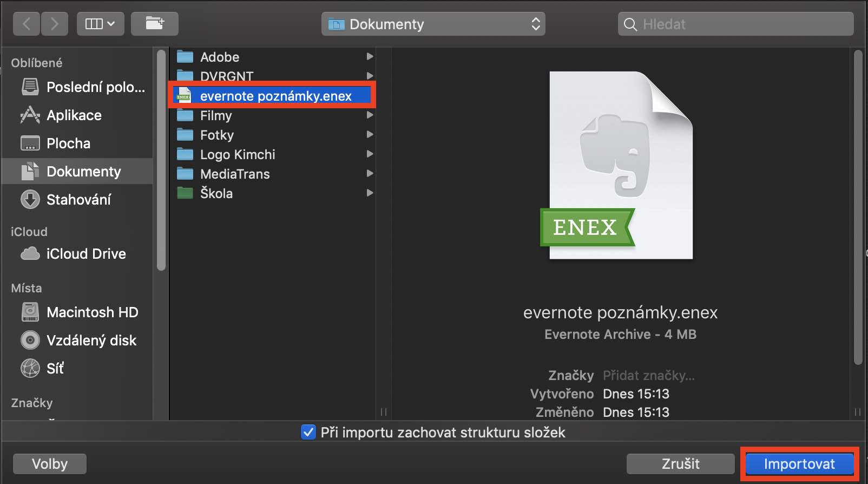Click the Stahování download arrow icon
Screen dimensions: 868x484
click(x=30, y=199)
